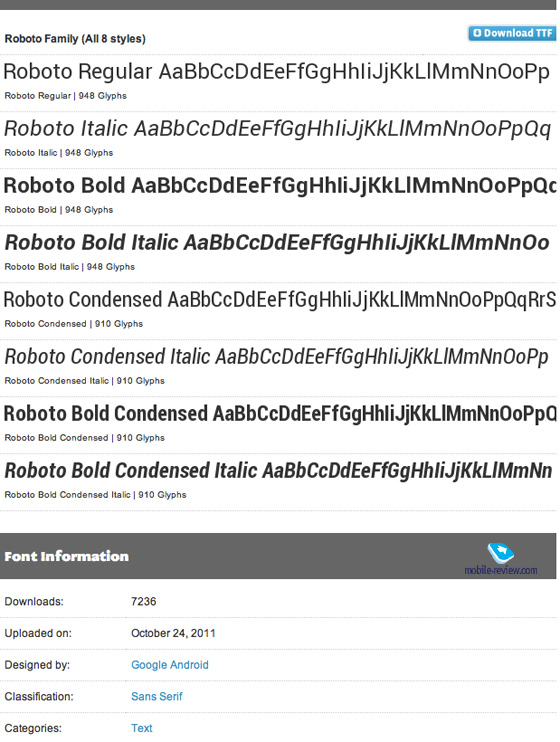Viewport: 560px width, 742px height.
Task: Select the Roboto Condensed Italic font preview
Action: 276,357
